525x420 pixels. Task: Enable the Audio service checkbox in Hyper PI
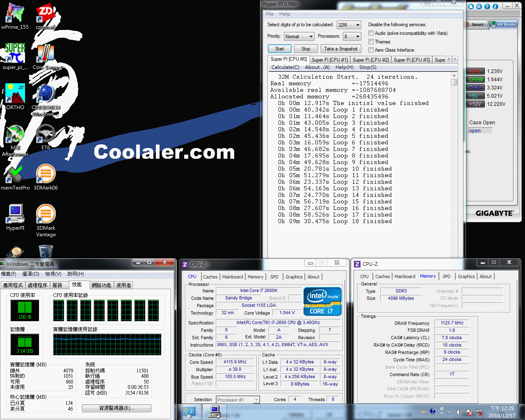pos(371,33)
